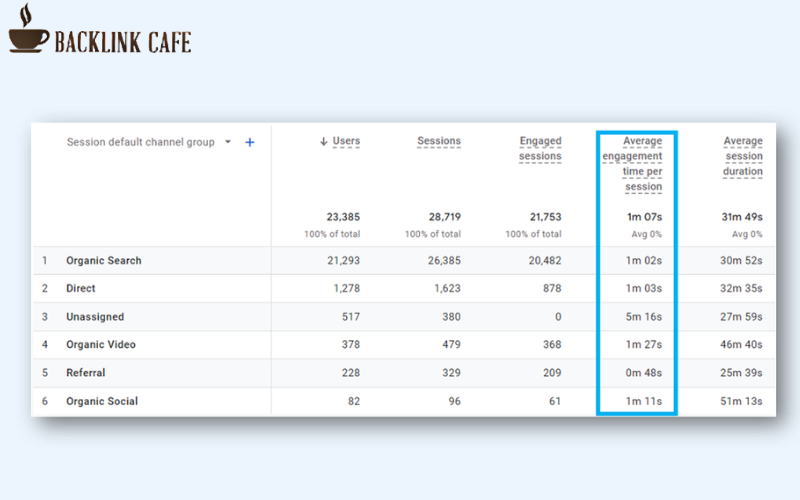
Task: Click Organic Social users value 82
Action: coord(354,402)
